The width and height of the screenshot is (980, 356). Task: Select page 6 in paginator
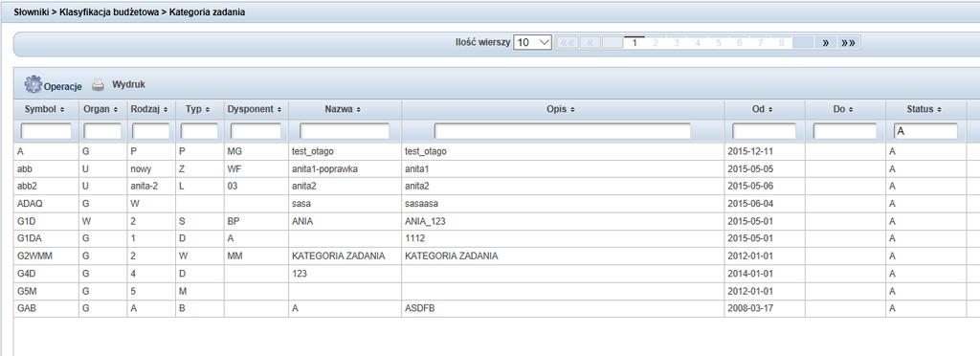[740, 42]
